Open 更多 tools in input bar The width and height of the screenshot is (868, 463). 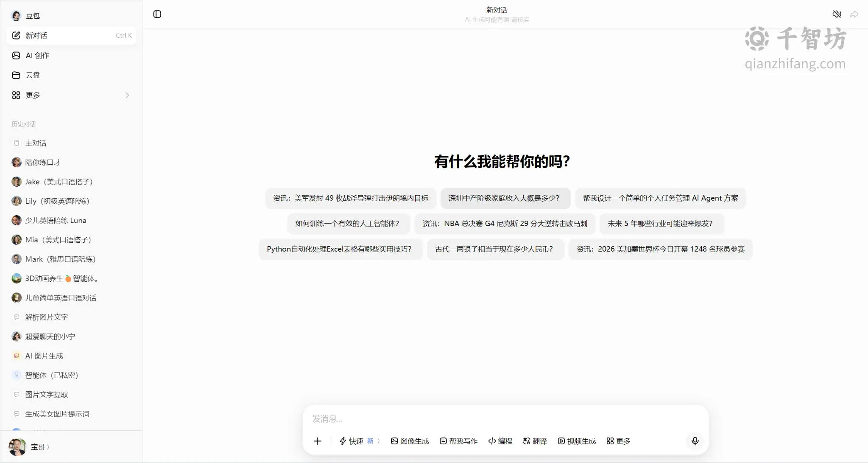pyautogui.click(x=619, y=441)
